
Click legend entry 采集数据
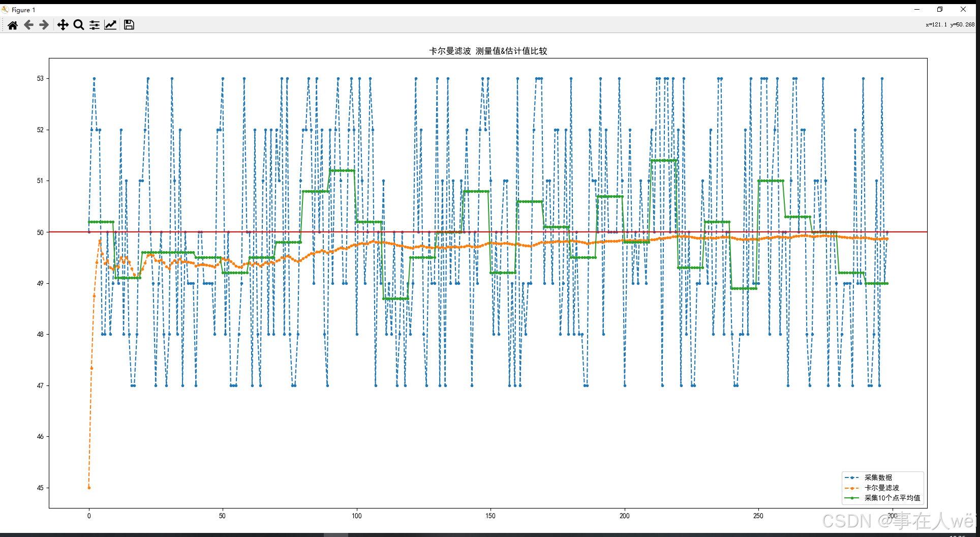pos(878,478)
